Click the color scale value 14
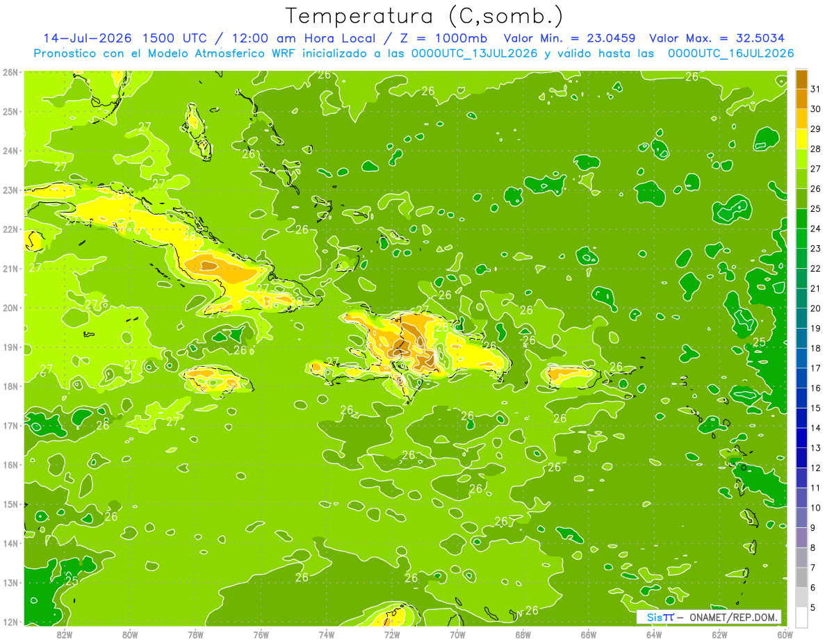Viewport: 834px width, 644px height. click(815, 428)
